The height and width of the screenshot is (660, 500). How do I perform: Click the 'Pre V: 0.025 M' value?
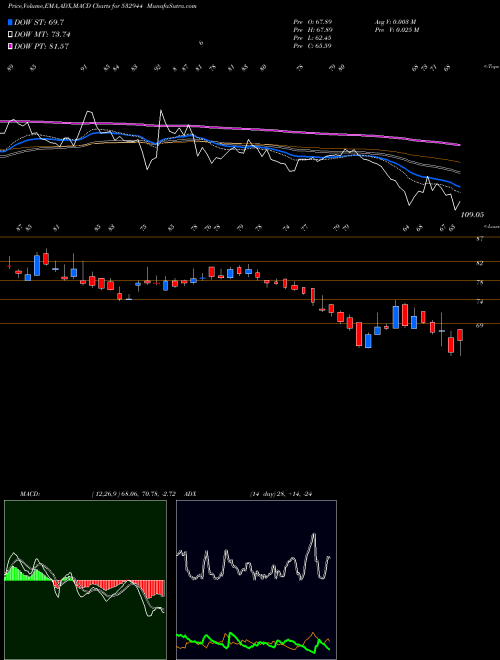coord(397,29)
